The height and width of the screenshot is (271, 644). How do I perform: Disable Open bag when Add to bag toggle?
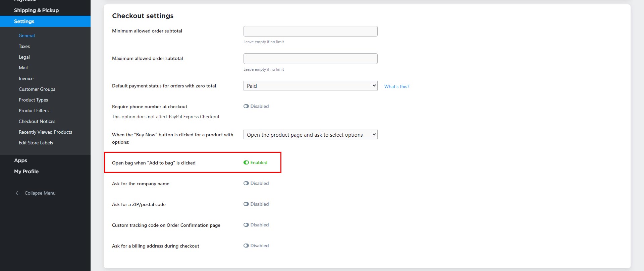point(246,162)
